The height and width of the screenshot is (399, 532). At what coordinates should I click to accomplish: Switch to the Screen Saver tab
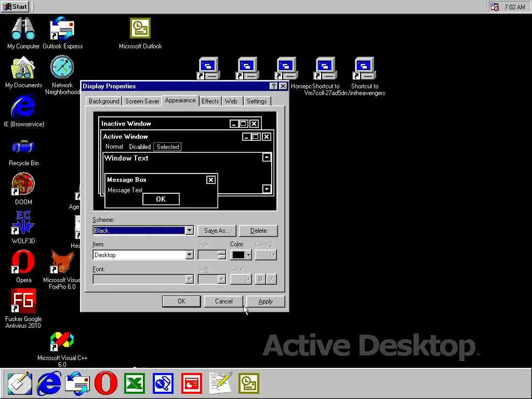(142, 101)
